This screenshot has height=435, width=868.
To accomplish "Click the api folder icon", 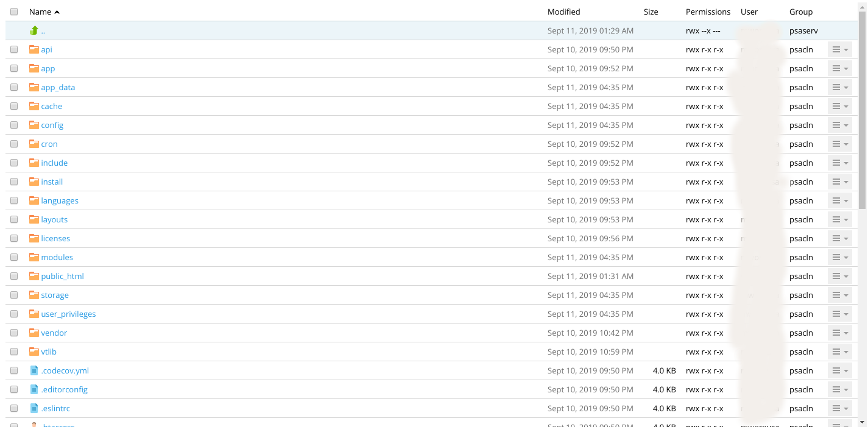I will pyautogui.click(x=34, y=49).
